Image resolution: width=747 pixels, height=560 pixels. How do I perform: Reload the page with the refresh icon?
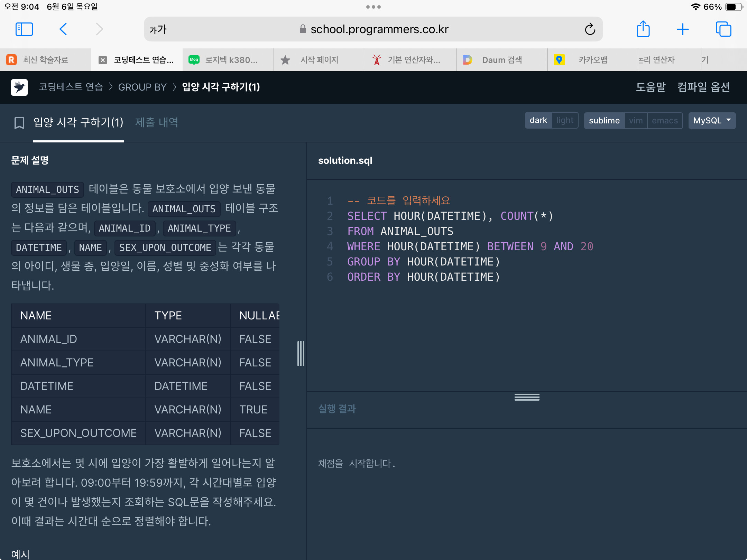click(x=590, y=29)
